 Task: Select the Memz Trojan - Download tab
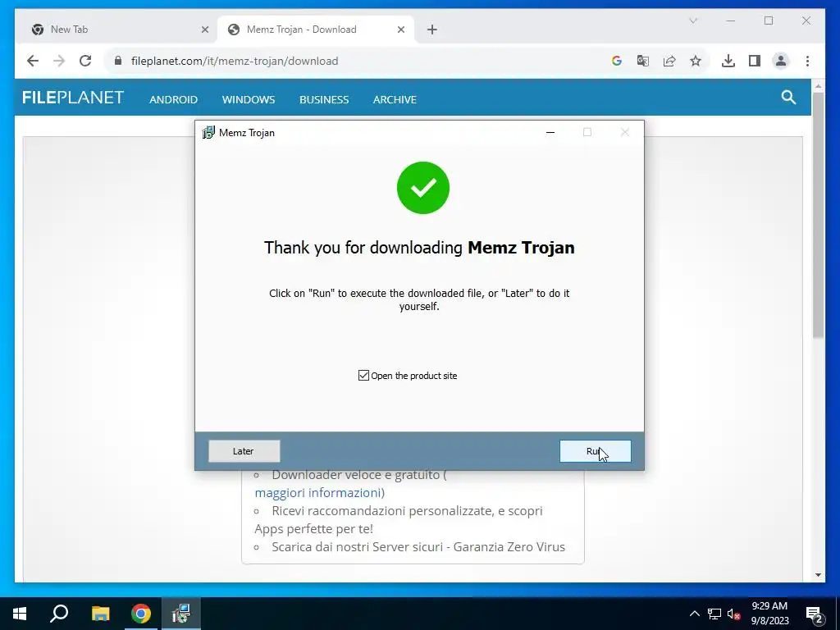pyautogui.click(x=316, y=30)
